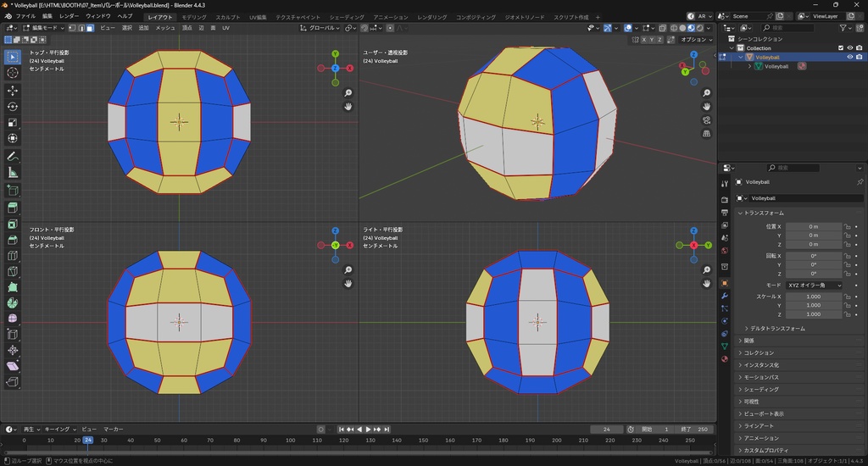Image resolution: width=868 pixels, height=466 pixels.
Task: Select the Spin tool
Action: click(x=13, y=302)
